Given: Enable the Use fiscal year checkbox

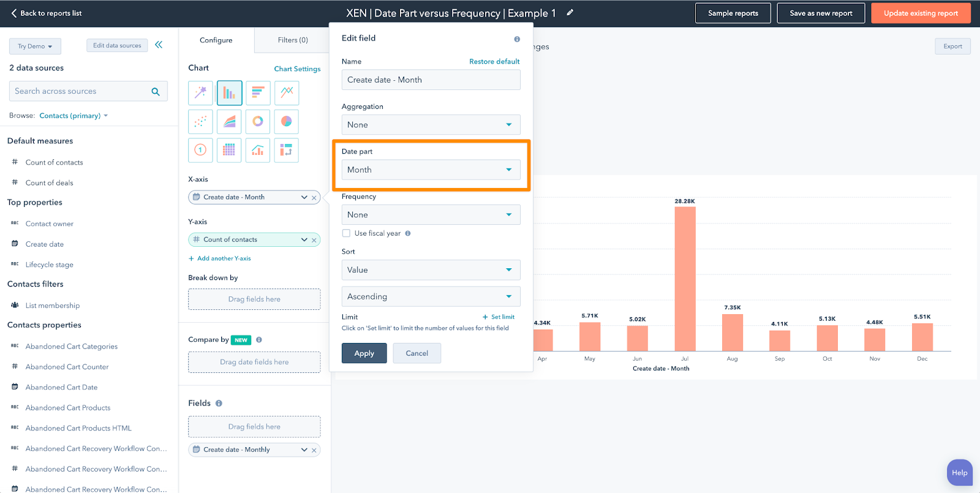Looking at the screenshot, I should pos(347,233).
